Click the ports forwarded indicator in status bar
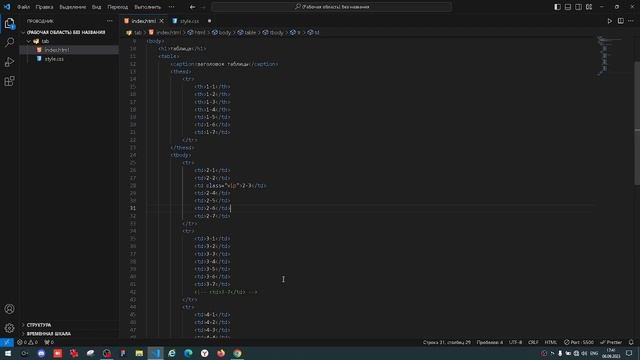The image size is (640, 360). [49, 342]
